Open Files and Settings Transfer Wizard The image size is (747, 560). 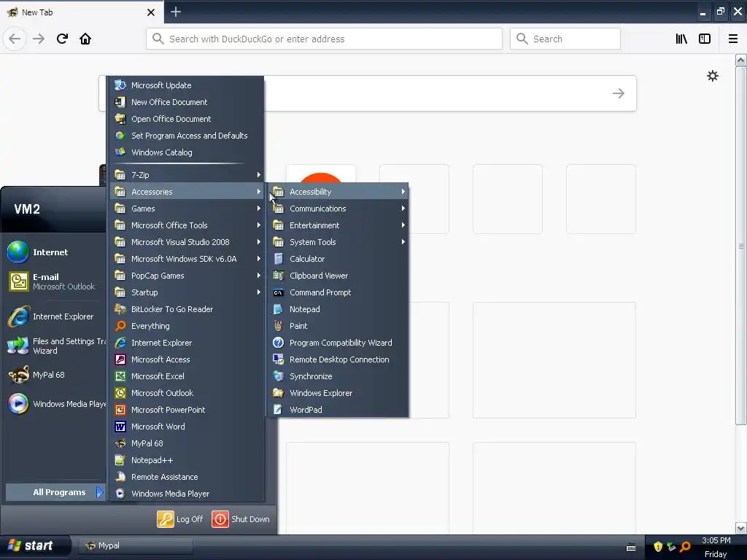(x=55, y=346)
